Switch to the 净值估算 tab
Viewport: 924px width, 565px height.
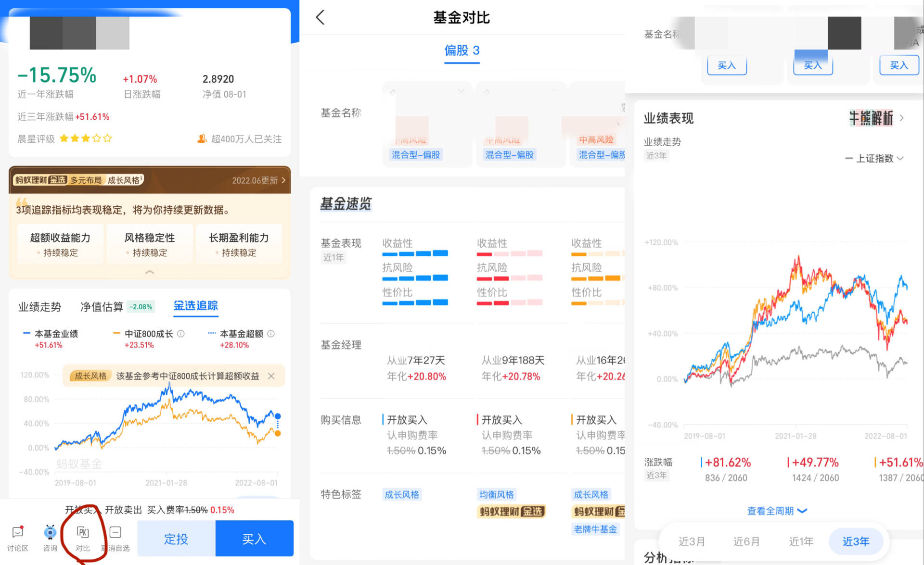click(x=101, y=307)
